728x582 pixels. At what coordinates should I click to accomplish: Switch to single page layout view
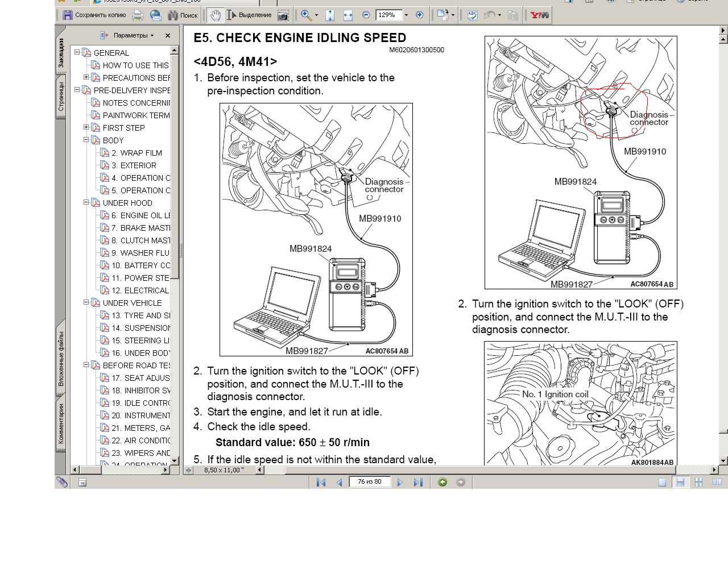[x=662, y=483]
